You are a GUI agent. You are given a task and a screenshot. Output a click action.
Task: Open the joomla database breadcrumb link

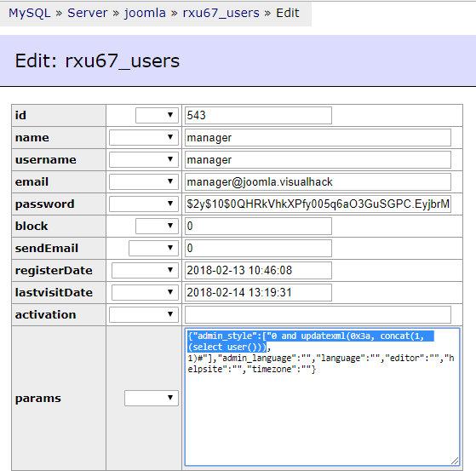145,13
